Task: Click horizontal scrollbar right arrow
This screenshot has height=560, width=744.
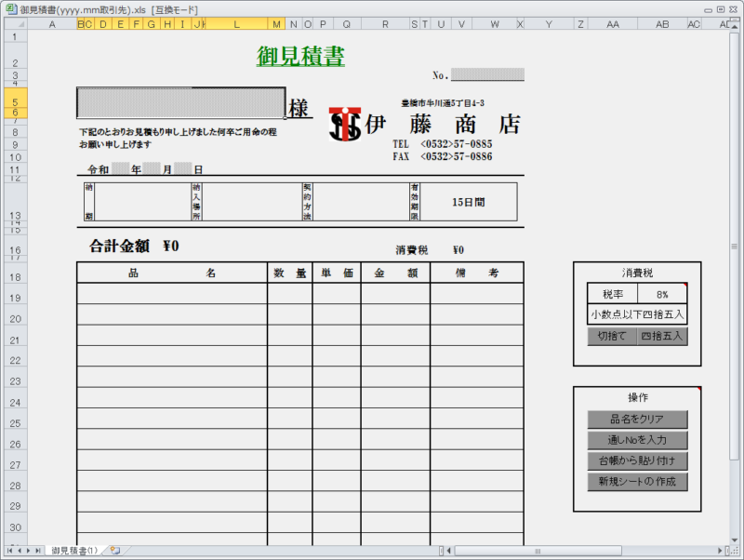Action: click(x=720, y=551)
